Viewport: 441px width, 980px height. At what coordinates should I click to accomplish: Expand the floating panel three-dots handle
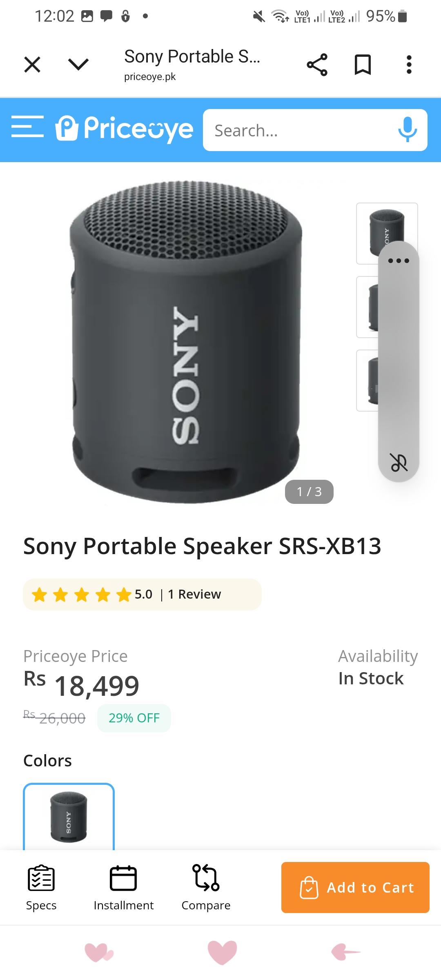click(x=399, y=261)
